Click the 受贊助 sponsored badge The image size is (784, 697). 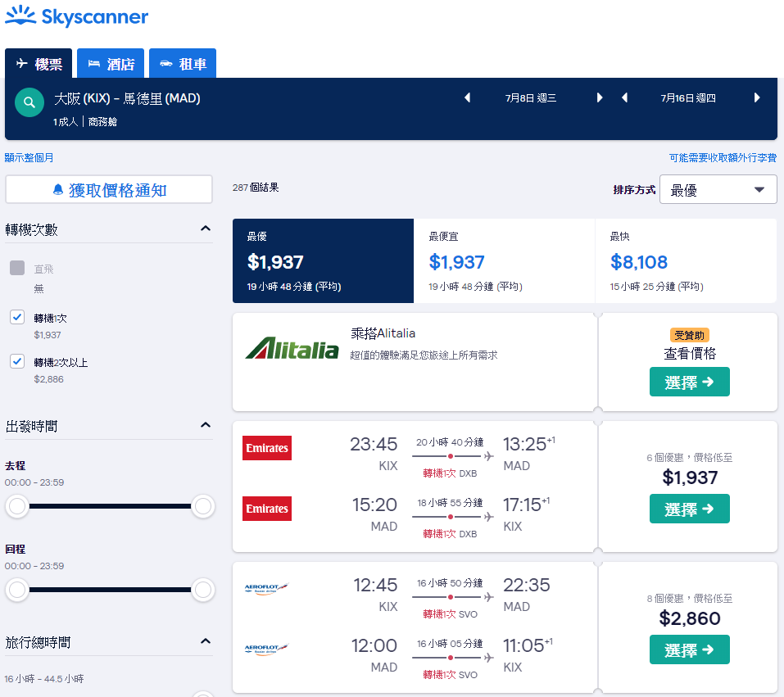(690, 335)
